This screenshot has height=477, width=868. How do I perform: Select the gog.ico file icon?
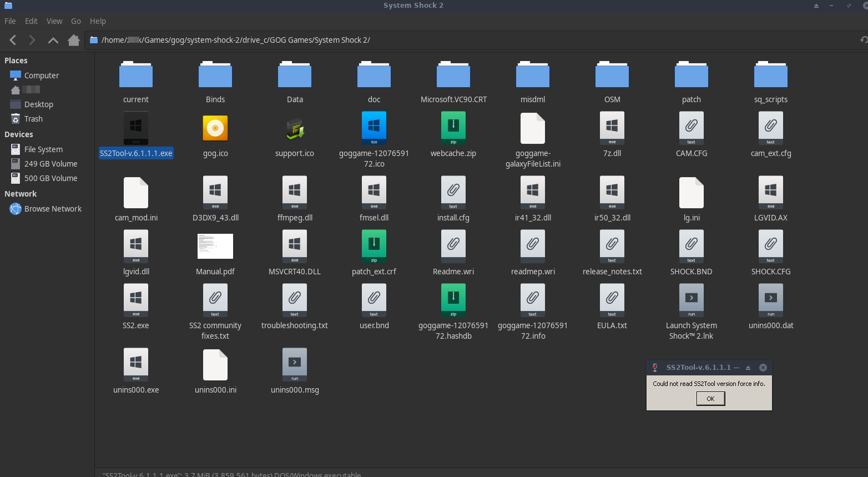click(215, 128)
